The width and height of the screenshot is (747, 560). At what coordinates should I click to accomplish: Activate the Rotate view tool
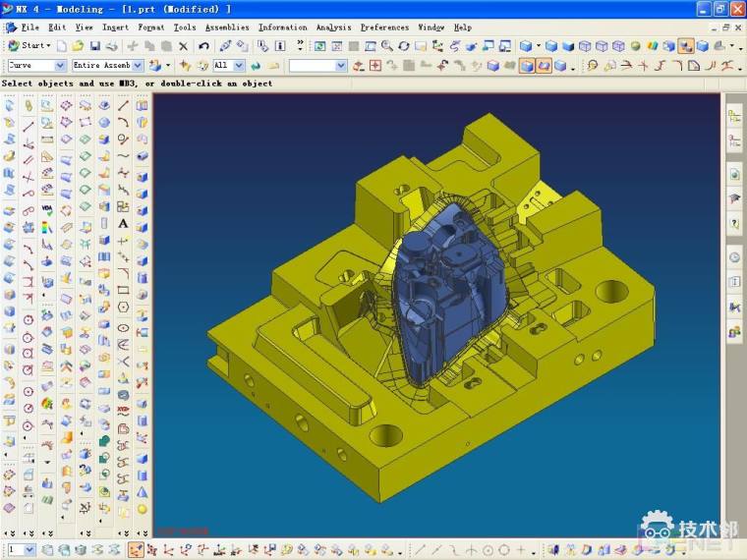pos(404,46)
